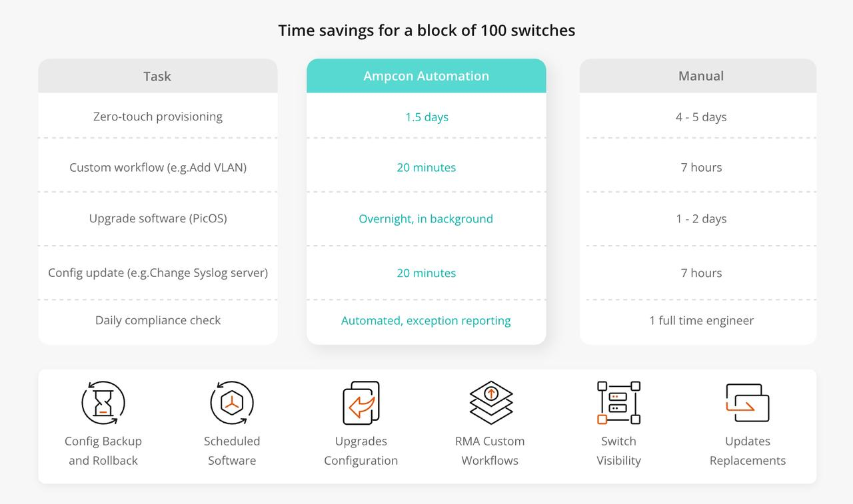Click the "Time savings for a block" heading
This screenshot has height=504, width=853.
click(426, 31)
